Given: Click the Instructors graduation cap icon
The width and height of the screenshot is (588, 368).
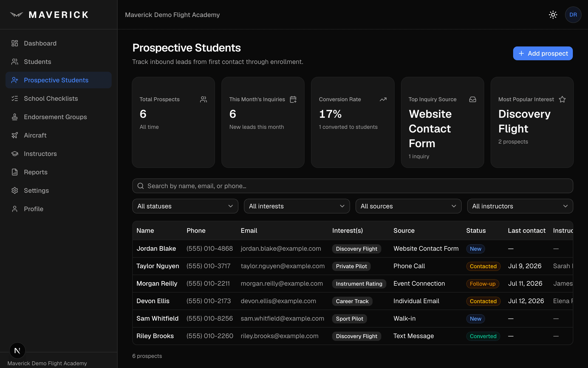Looking at the screenshot, I should tap(15, 154).
